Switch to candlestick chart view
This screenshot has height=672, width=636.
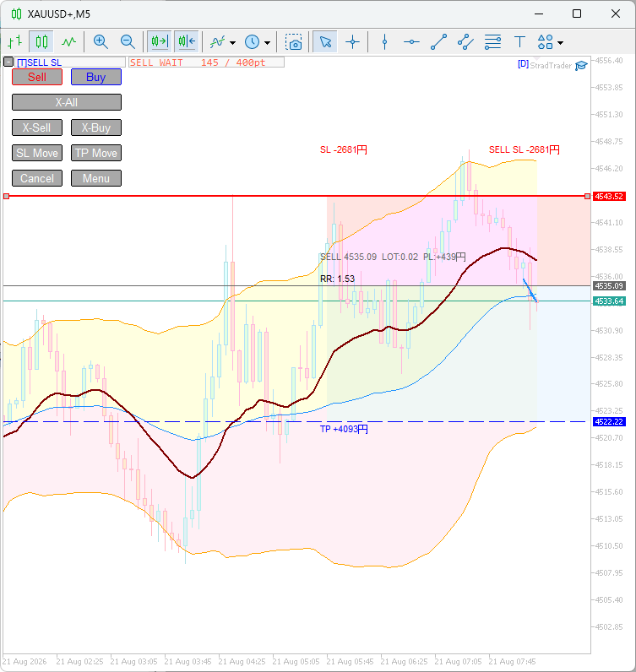pos(41,41)
